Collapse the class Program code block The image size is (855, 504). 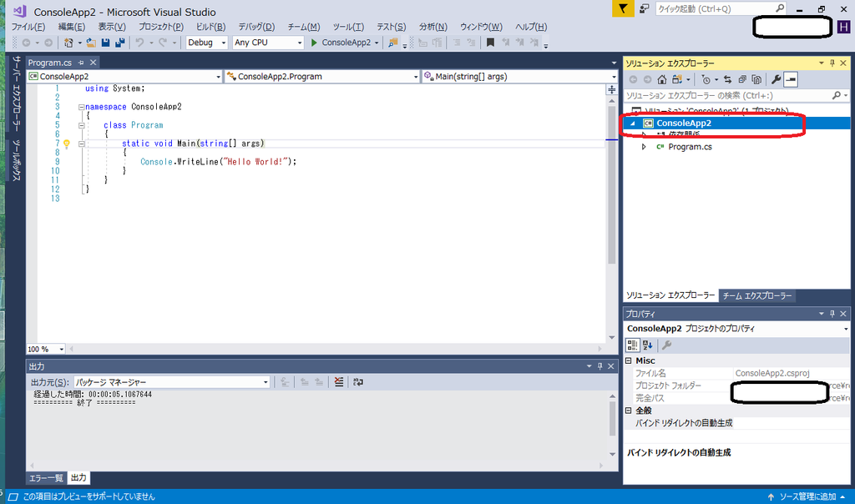click(x=81, y=125)
